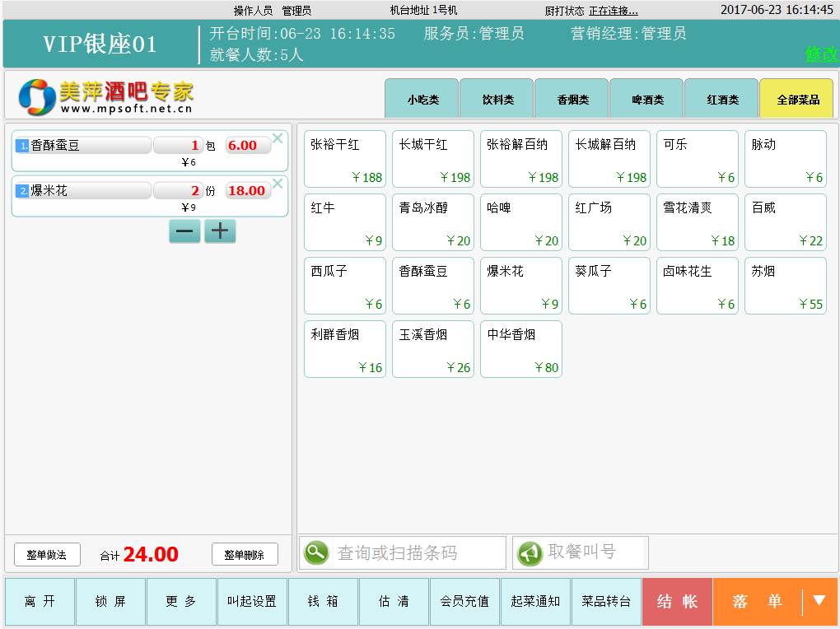Click the green search magnifier icon
The height and width of the screenshot is (629, 840).
pyautogui.click(x=316, y=552)
